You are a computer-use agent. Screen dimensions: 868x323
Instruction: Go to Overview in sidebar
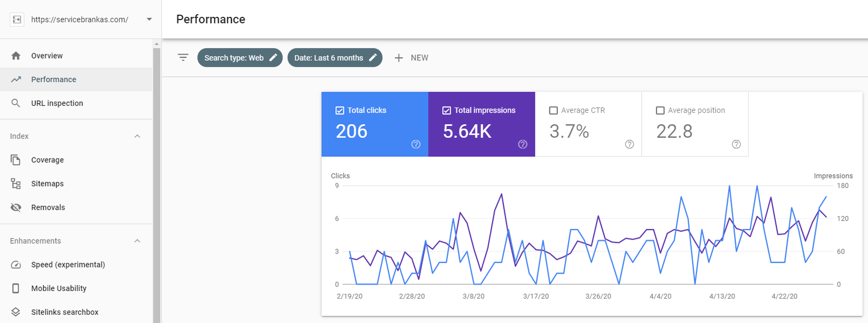47,56
